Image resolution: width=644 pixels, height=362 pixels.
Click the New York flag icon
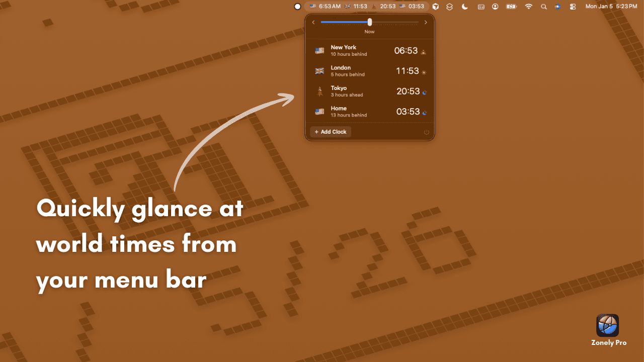[x=319, y=50]
